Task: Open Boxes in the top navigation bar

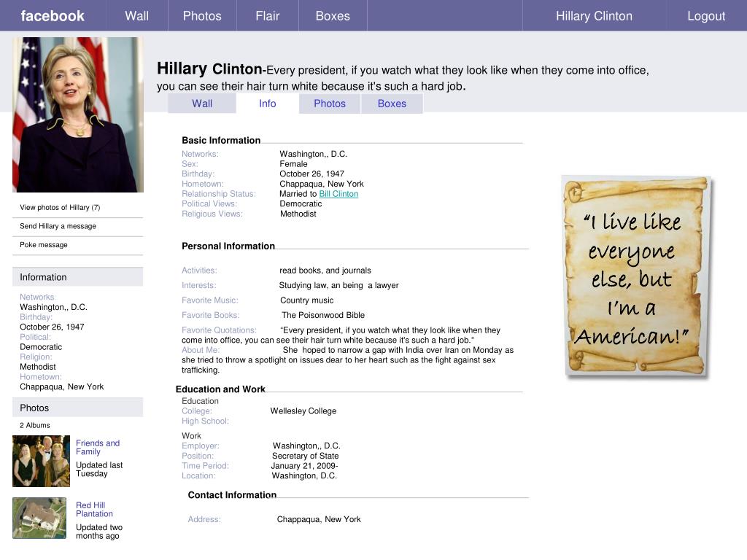Action: tap(333, 16)
